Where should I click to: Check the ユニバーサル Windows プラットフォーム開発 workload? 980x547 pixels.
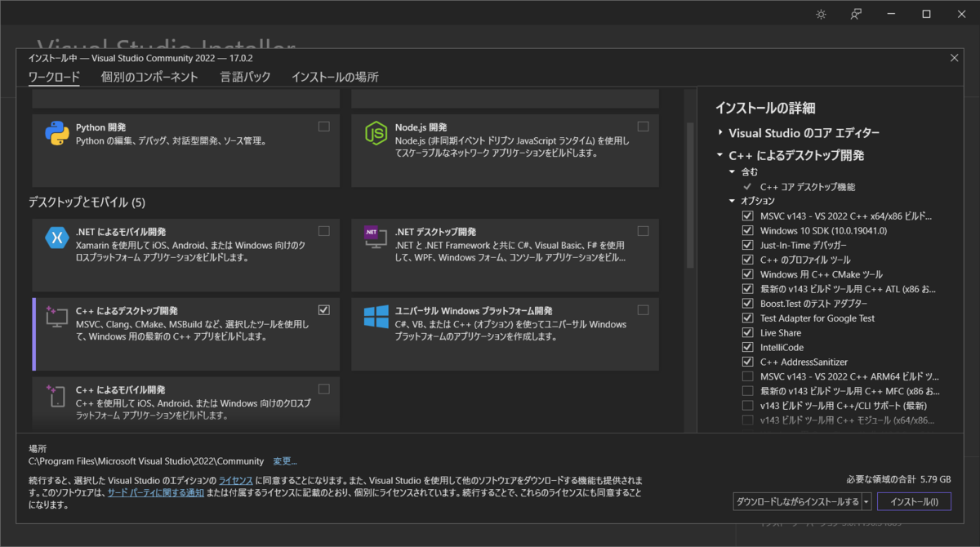pyautogui.click(x=644, y=310)
